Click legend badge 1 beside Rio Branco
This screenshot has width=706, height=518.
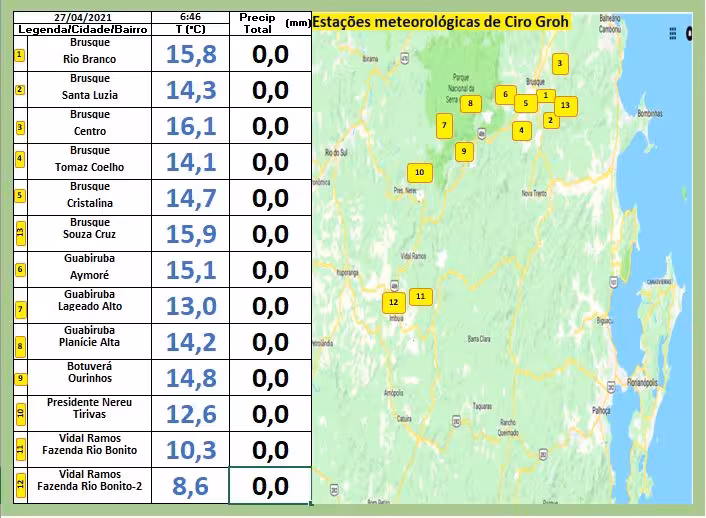(19, 54)
